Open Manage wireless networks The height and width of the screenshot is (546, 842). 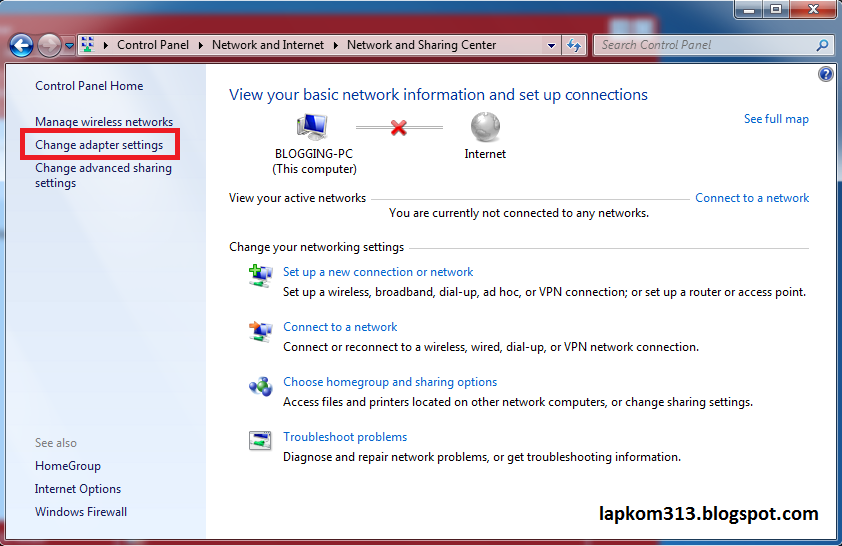point(104,122)
